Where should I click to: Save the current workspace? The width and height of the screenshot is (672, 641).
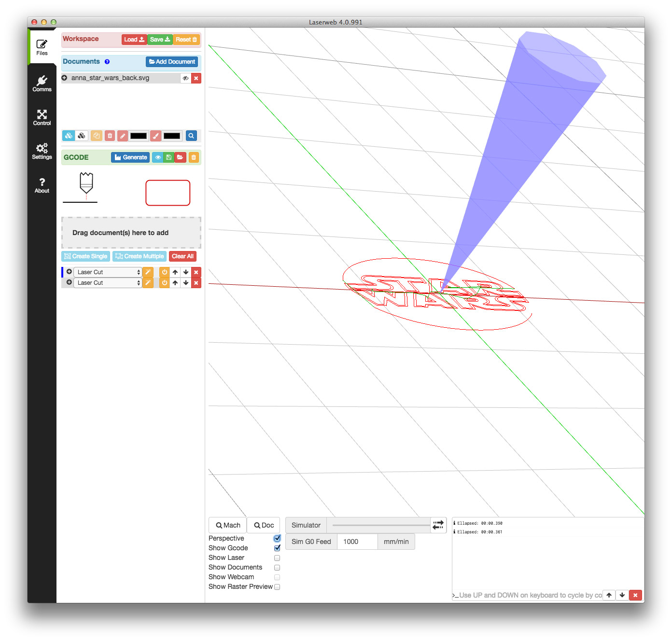[x=160, y=40]
